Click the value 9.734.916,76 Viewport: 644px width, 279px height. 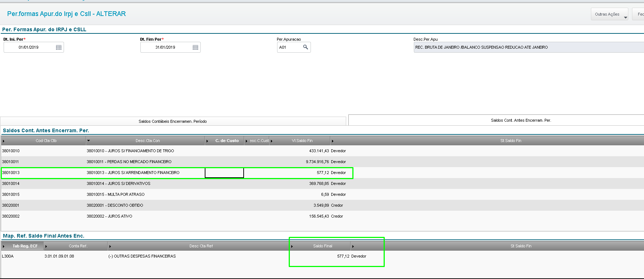(317, 162)
